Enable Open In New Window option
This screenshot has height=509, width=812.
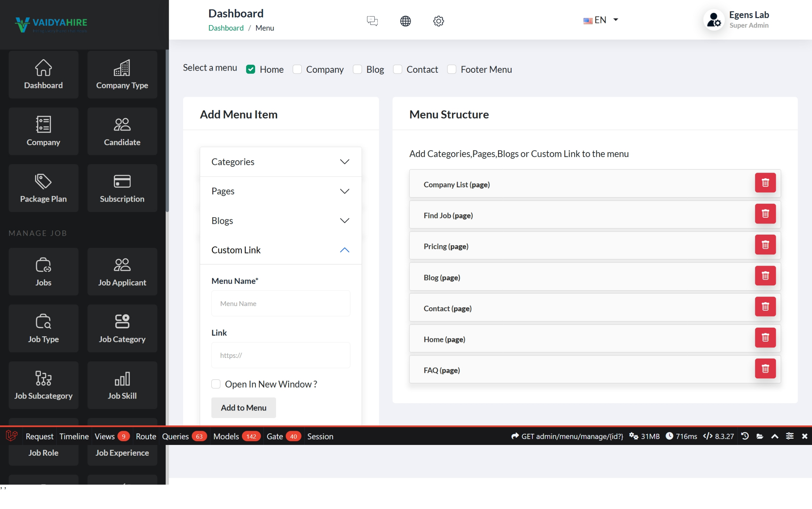coord(216,384)
